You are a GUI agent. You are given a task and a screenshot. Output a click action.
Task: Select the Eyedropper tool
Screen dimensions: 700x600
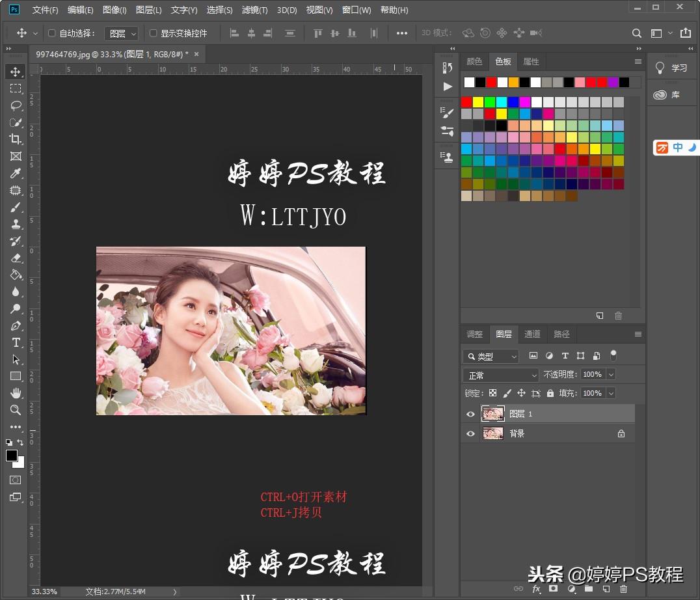(x=16, y=173)
